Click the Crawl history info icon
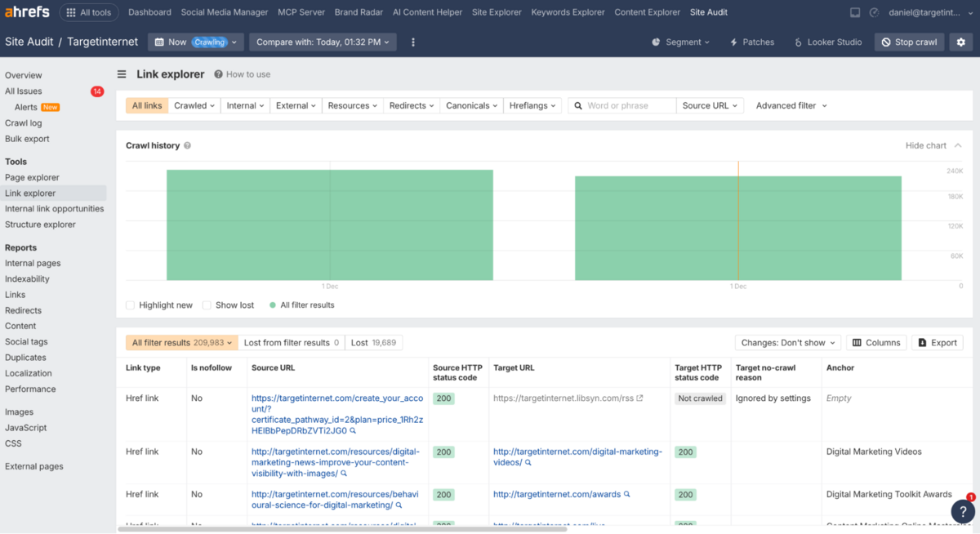Viewport: 980px width, 534px height. pyautogui.click(x=187, y=145)
